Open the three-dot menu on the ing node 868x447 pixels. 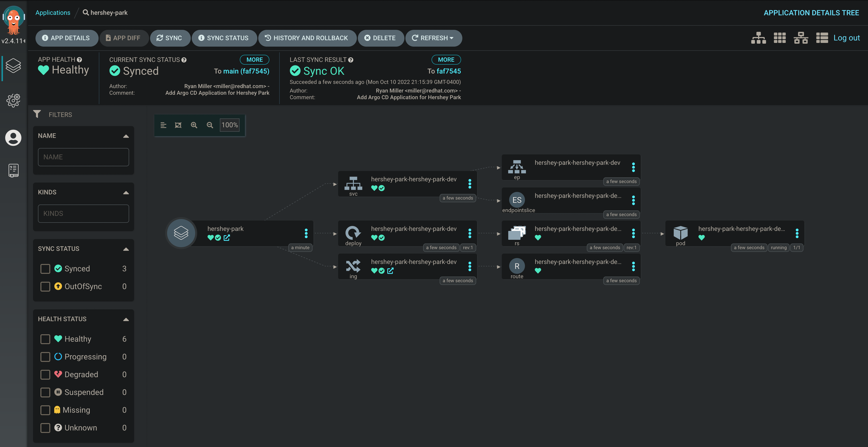pyautogui.click(x=470, y=266)
